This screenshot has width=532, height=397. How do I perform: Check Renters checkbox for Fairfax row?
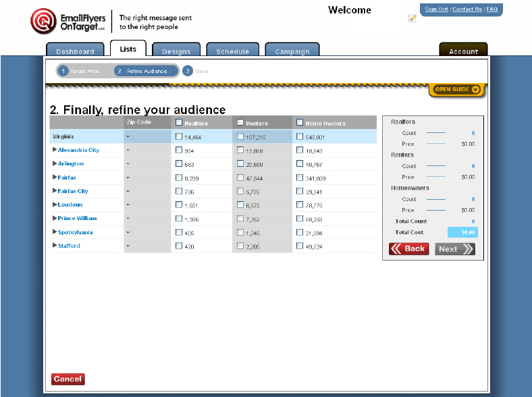coord(240,177)
